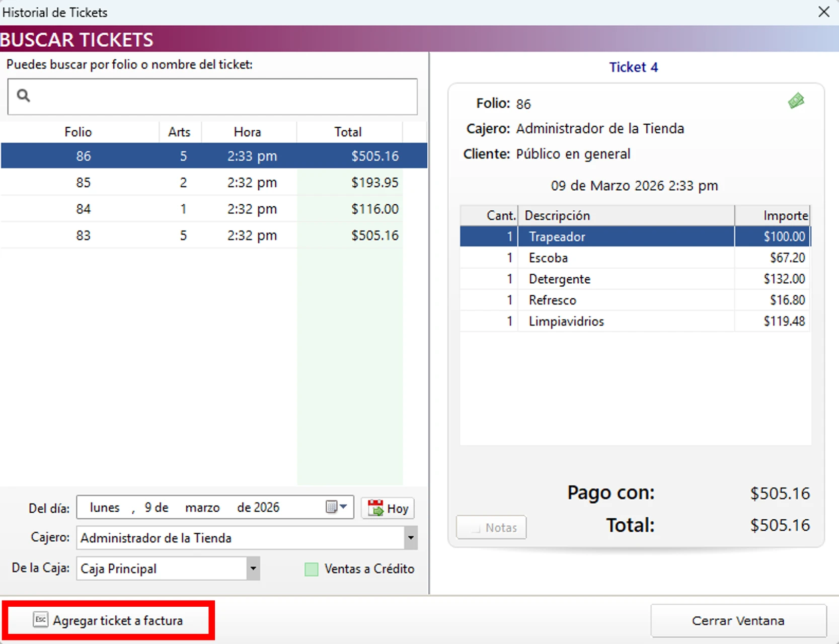839x644 pixels.
Task: Expand the Caja Principal selector
Action: coord(253,569)
